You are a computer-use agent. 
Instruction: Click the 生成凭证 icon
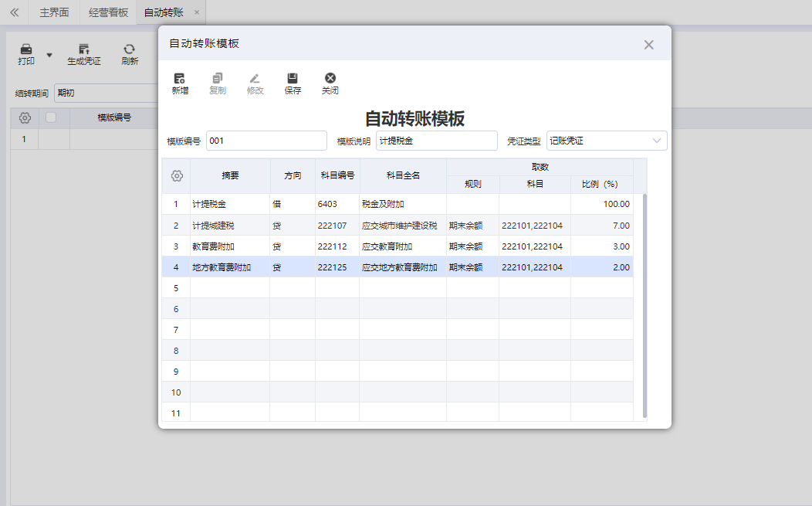tap(83, 53)
